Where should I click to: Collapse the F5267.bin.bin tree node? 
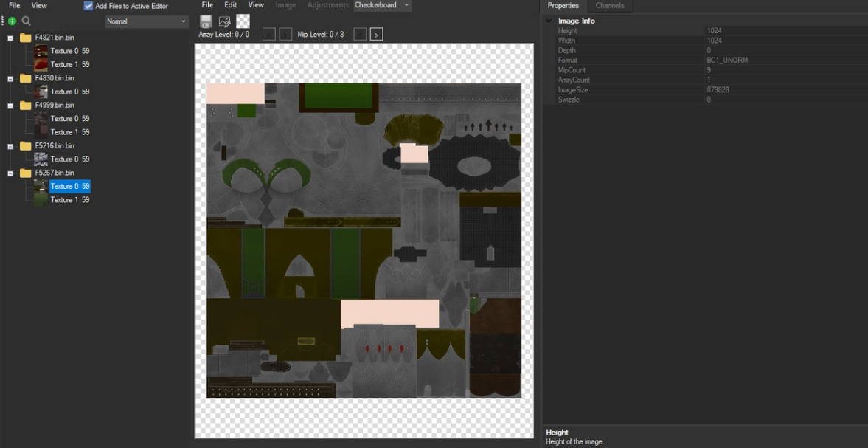click(x=10, y=173)
